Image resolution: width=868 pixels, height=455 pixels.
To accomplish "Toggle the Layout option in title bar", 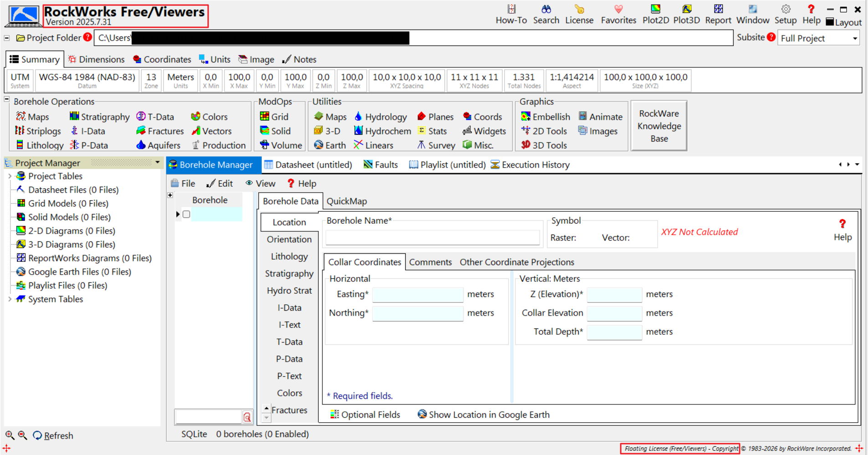I will (843, 22).
